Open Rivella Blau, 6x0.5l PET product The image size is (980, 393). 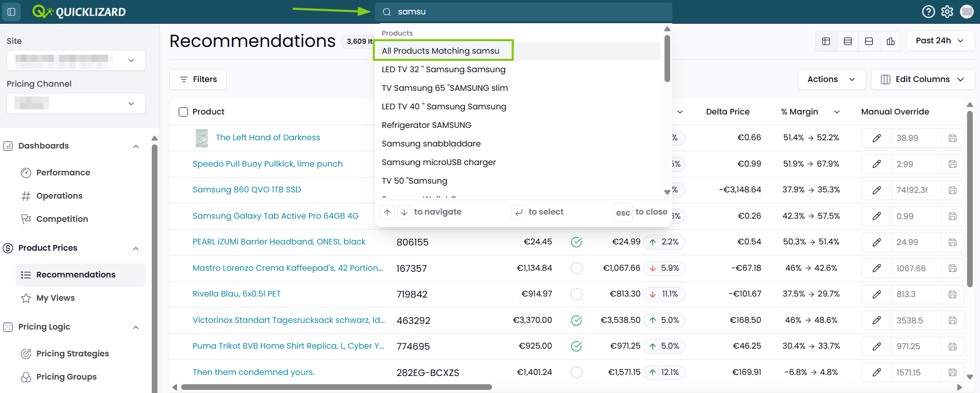[237, 294]
